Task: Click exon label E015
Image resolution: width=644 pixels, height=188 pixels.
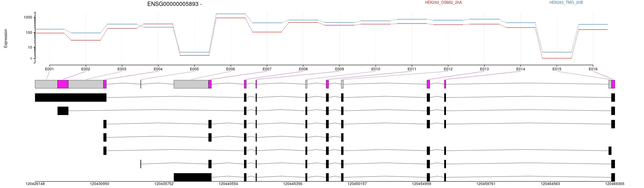Action: click(x=557, y=69)
